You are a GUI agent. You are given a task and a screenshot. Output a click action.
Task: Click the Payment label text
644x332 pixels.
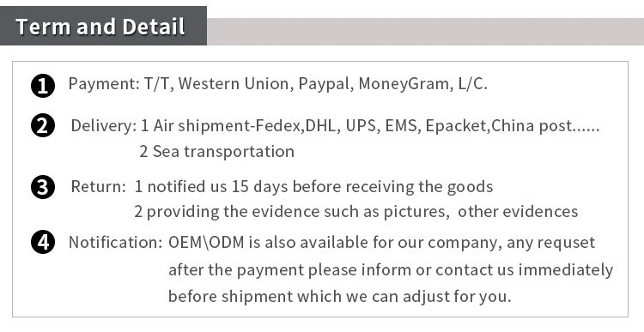tap(104, 84)
